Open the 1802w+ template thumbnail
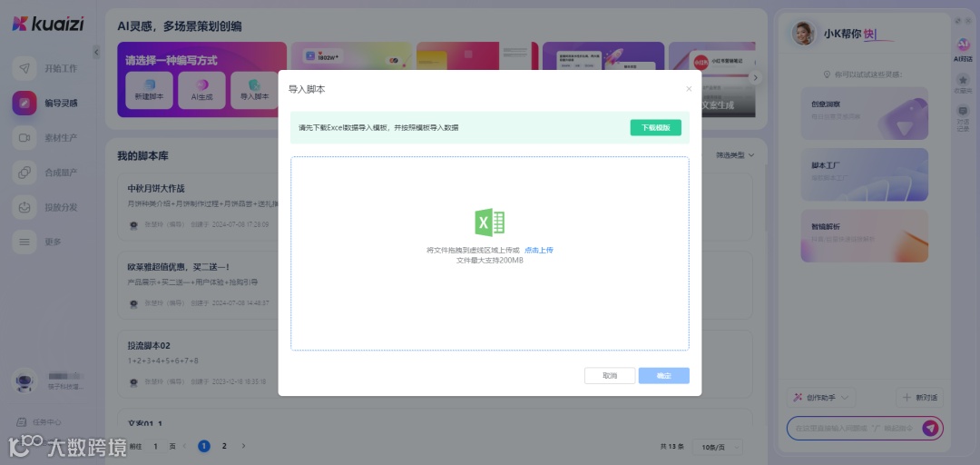The image size is (980, 465). [x=351, y=56]
